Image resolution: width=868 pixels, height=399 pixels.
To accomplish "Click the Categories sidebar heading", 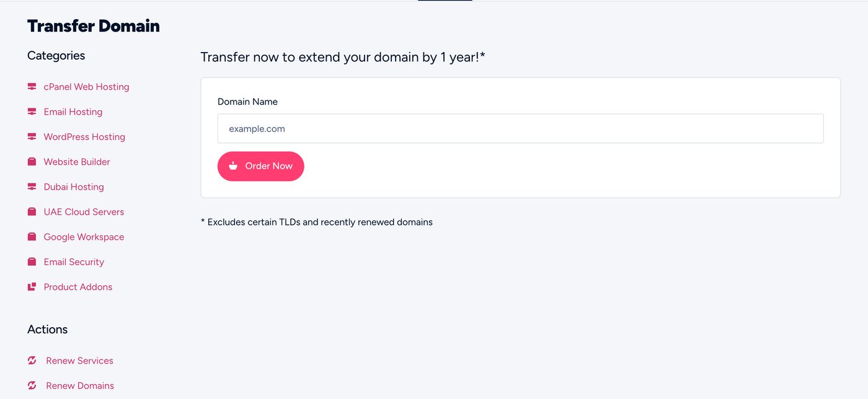I will point(56,56).
